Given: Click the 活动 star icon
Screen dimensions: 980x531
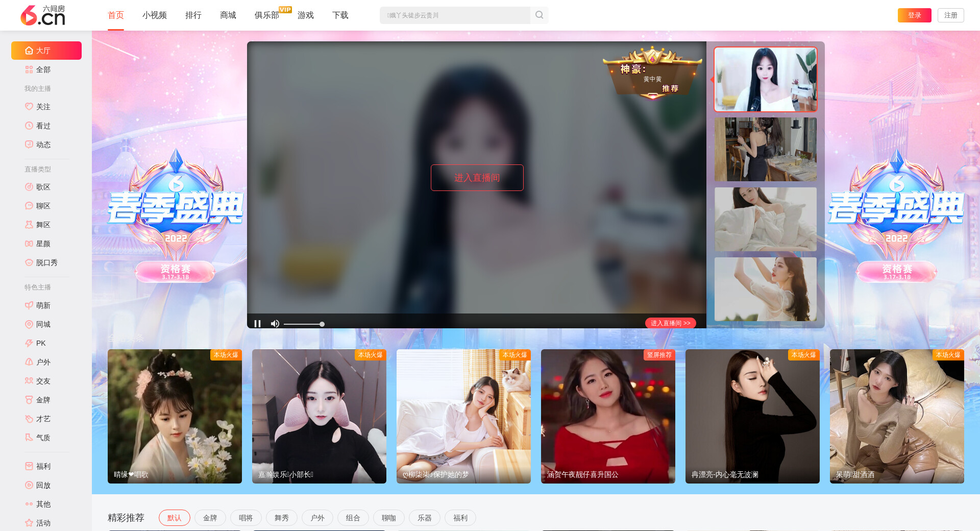Looking at the screenshot, I should tap(29, 523).
